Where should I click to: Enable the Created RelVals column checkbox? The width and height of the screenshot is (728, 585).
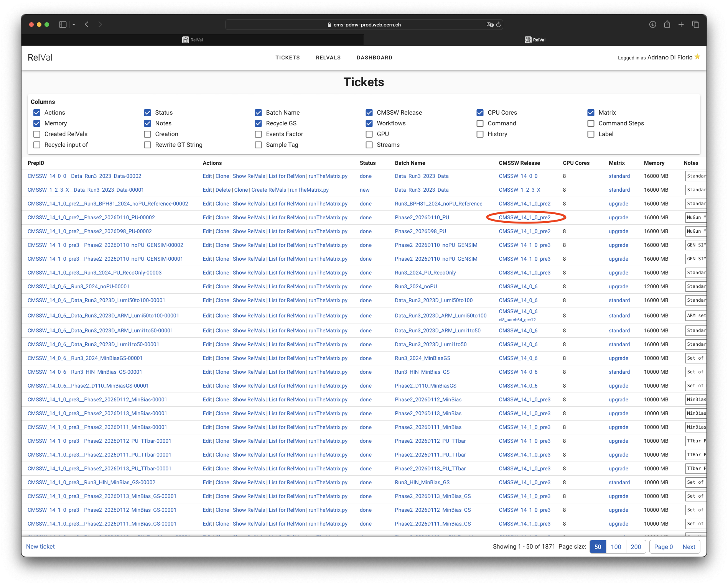37,134
